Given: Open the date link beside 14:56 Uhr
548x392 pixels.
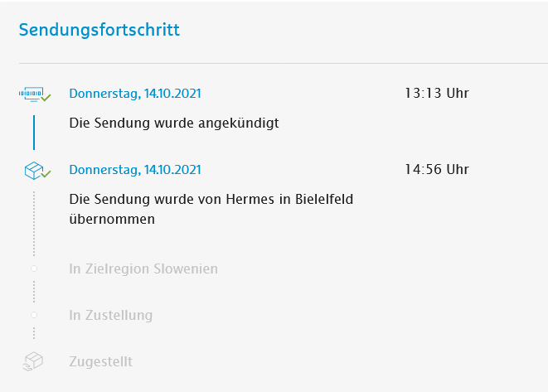Looking at the screenshot, I should (x=135, y=170).
